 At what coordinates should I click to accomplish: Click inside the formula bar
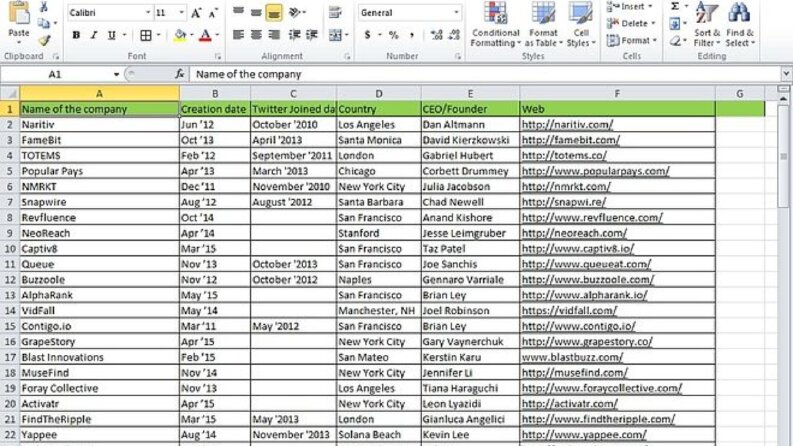tap(486, 74)
